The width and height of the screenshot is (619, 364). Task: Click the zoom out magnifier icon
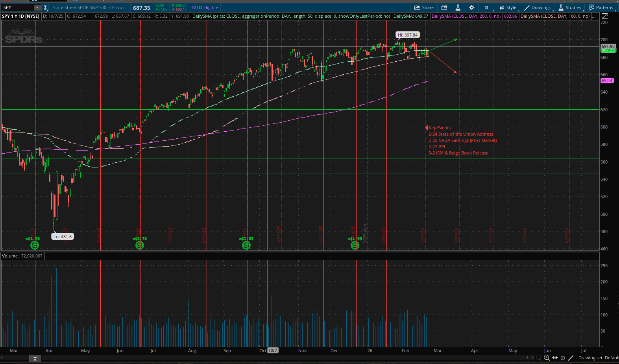click(539, 358)
